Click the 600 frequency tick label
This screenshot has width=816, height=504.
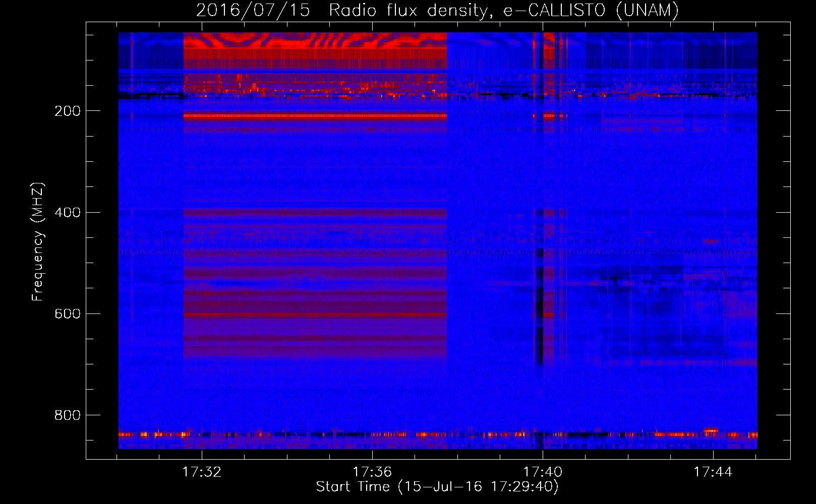68,314
